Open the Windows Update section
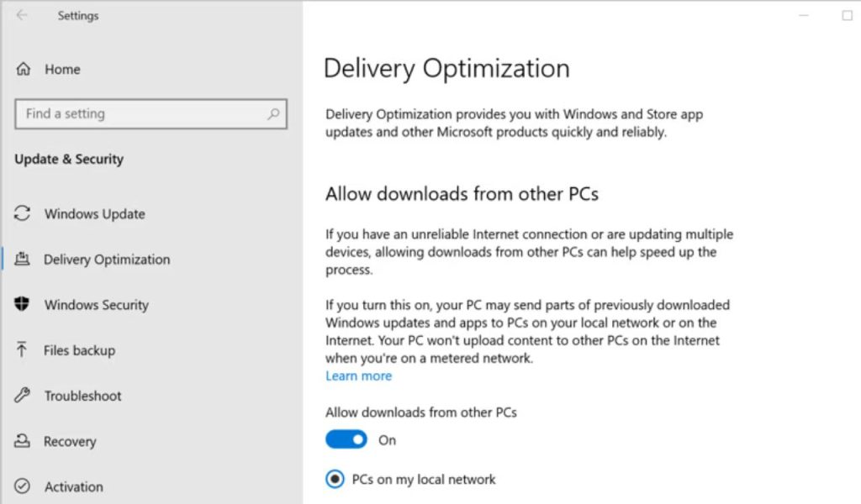The image size is (861, 504). tap(94, 214)
